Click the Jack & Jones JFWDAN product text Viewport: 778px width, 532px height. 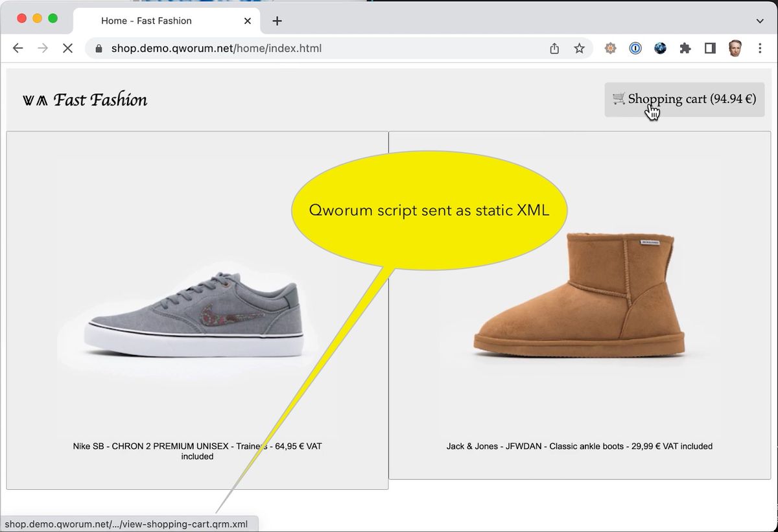coord(580,446)
